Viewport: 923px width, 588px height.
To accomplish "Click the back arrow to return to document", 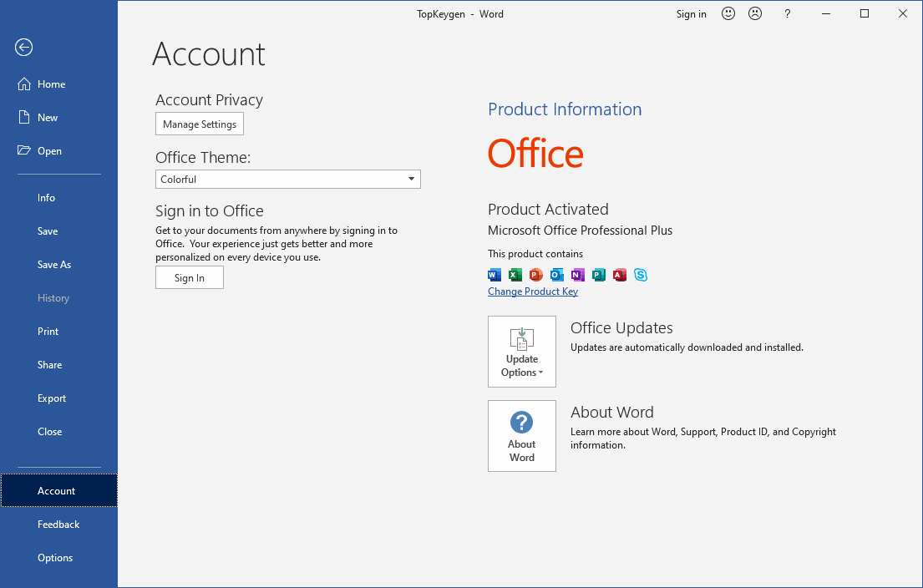I will point(23,47).
